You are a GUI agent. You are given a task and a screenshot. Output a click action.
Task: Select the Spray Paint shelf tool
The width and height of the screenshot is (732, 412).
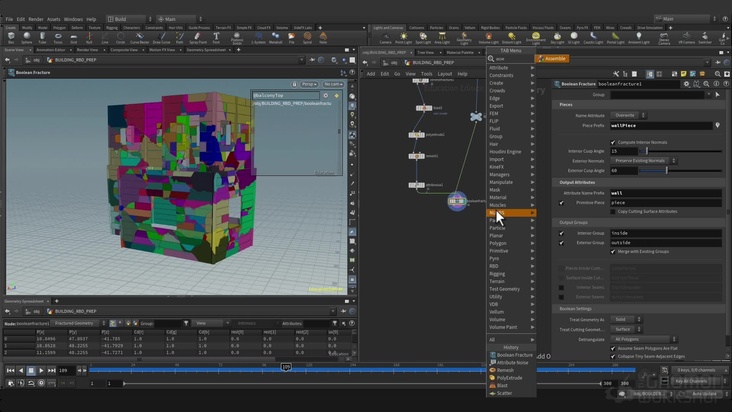click(198, 38)
